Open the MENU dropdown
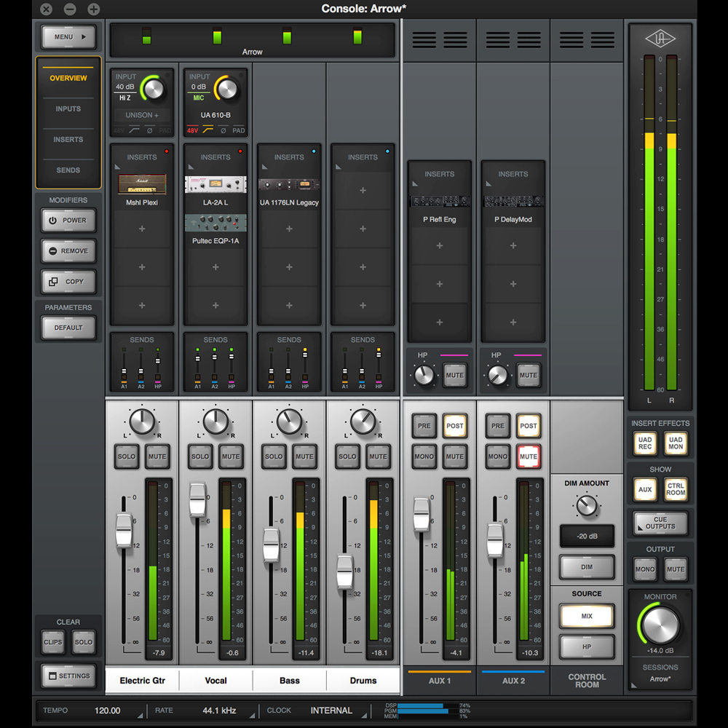728x728 pixels. tap(68, 36)
